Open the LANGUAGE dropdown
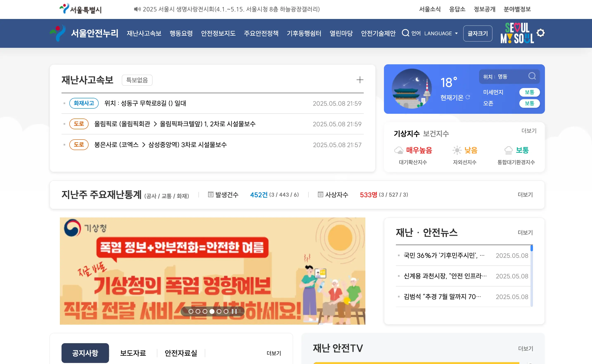Viewport: 592px width, 364px height. click(441, 33)
